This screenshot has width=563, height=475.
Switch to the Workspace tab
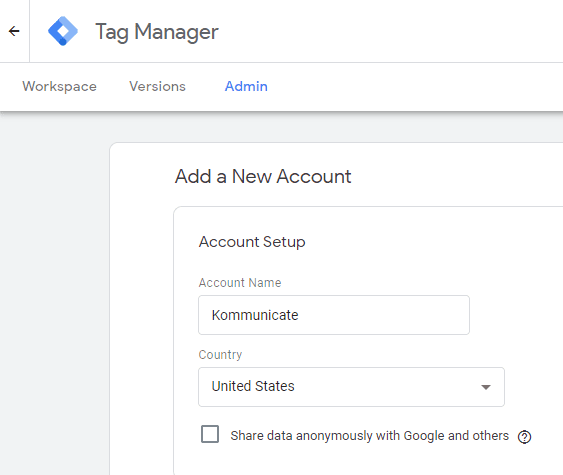[x=59, y=87]
